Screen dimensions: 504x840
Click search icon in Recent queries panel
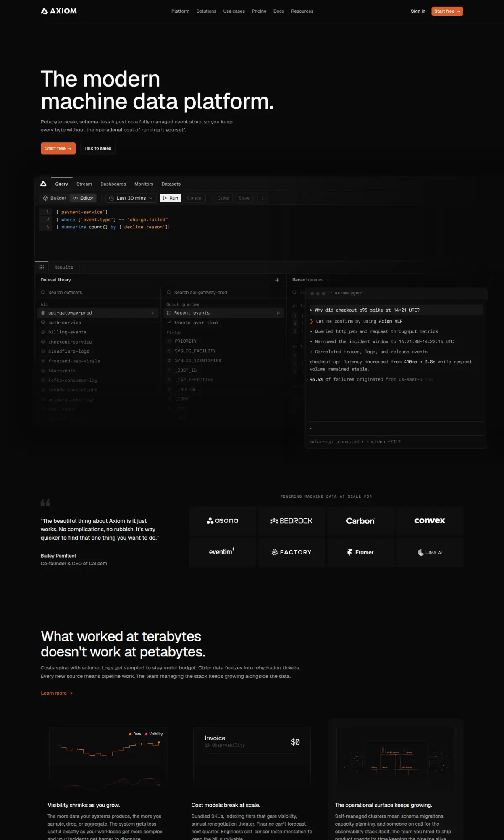click(294, 292)
